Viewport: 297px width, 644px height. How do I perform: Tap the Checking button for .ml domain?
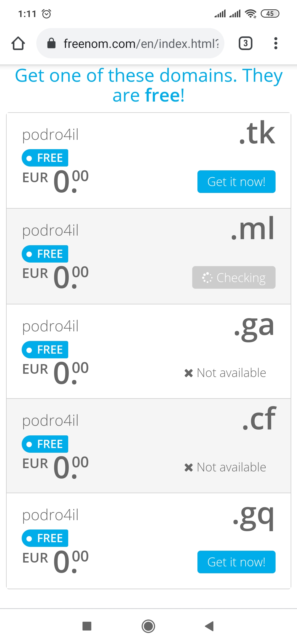(234, 277)
